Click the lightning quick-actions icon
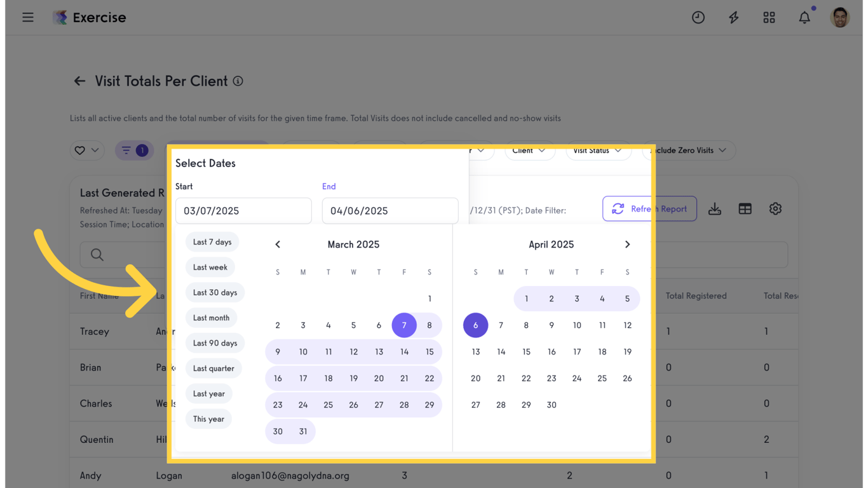This screenshot has width=868, height=488. (733, 17)
